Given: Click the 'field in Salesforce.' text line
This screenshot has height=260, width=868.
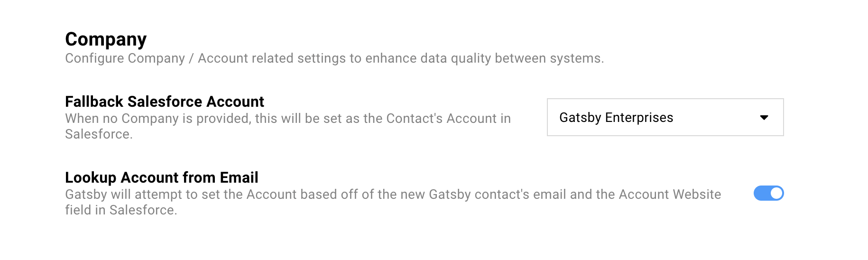Looking at the screenshot, I should tap(121, 210).
